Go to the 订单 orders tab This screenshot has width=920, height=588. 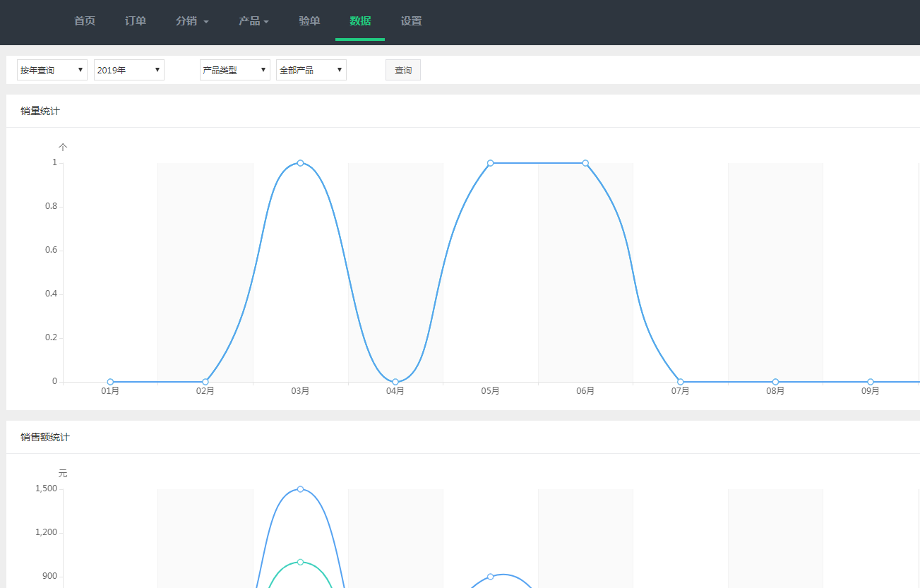pos(136,21)
